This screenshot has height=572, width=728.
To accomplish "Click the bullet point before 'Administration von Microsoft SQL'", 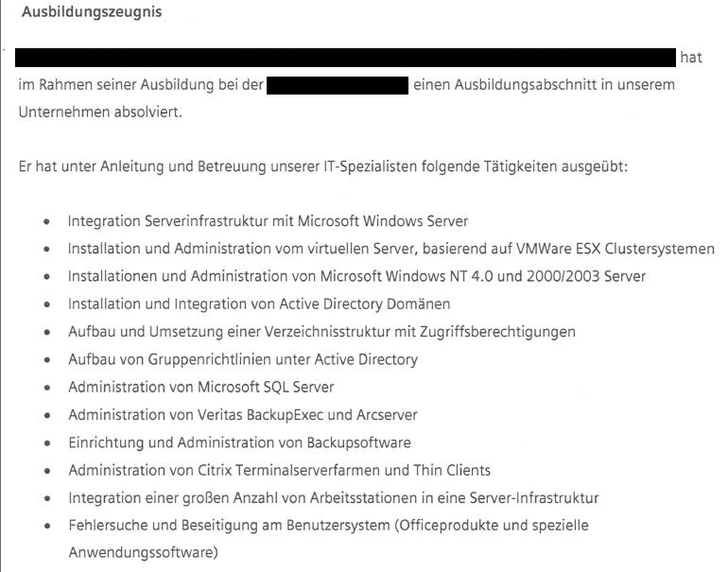I will 47,389.
